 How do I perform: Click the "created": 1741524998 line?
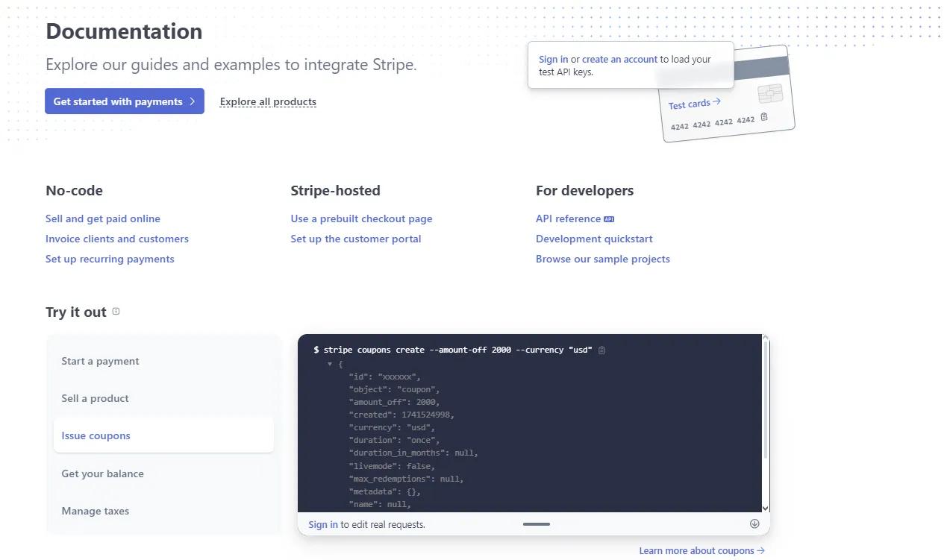click(401, 415)
